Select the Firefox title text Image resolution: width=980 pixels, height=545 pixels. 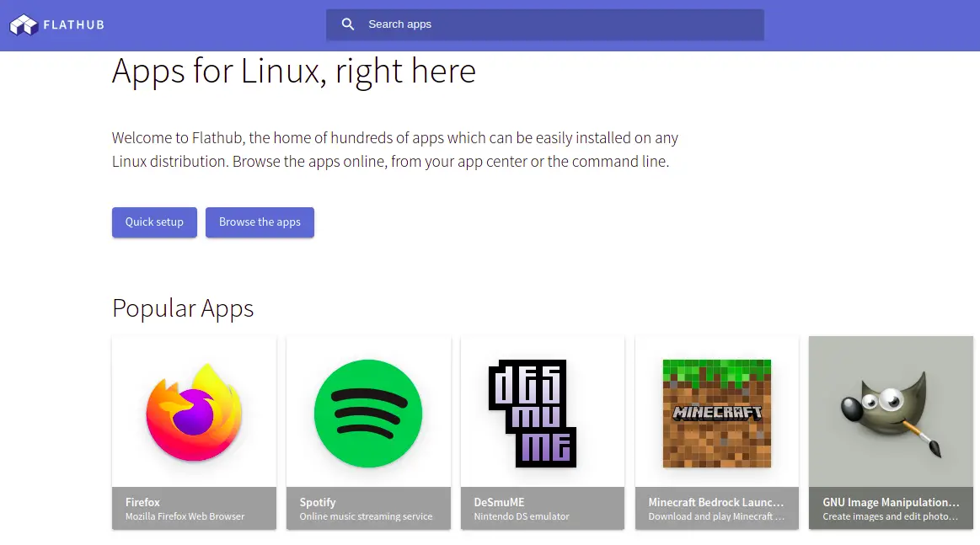142,502
